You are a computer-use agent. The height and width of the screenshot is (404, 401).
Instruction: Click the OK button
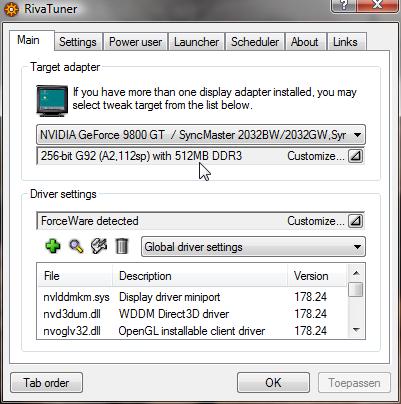tap(273, 383)
